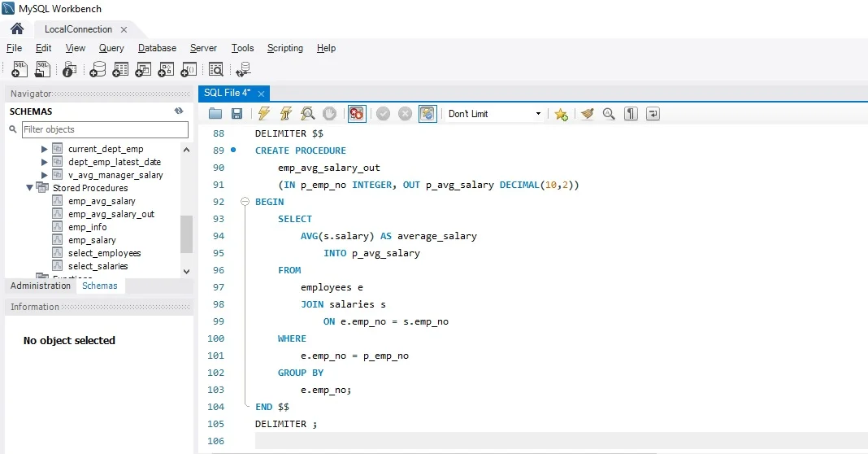
Task: Click the Filter objects search field
Action: [x=104, y=129]
